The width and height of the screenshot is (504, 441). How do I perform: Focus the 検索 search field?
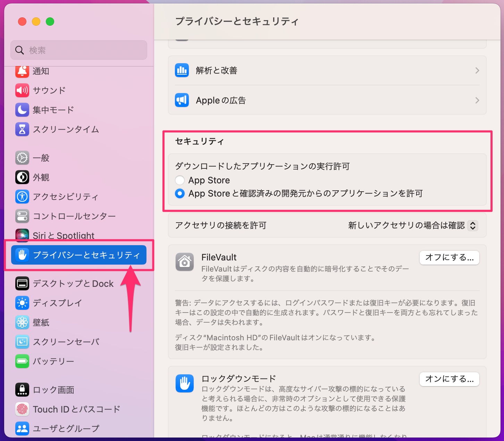pos(79,50)
